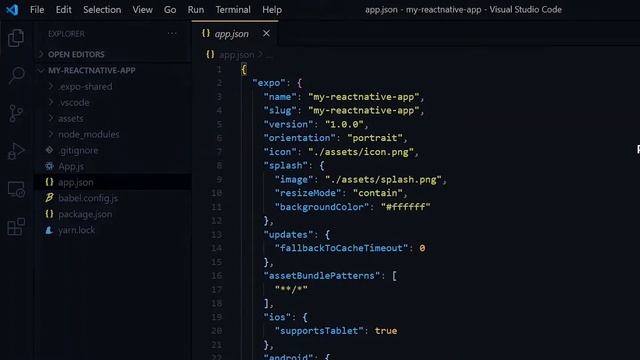Open the Source Control view
This screenshot has height=360, width=640.
tap(16, 113)
